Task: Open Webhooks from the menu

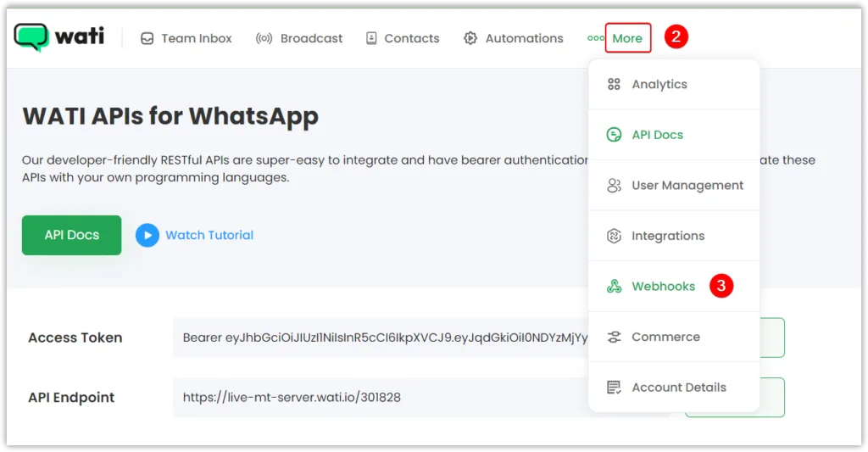Action: (674, 287)
